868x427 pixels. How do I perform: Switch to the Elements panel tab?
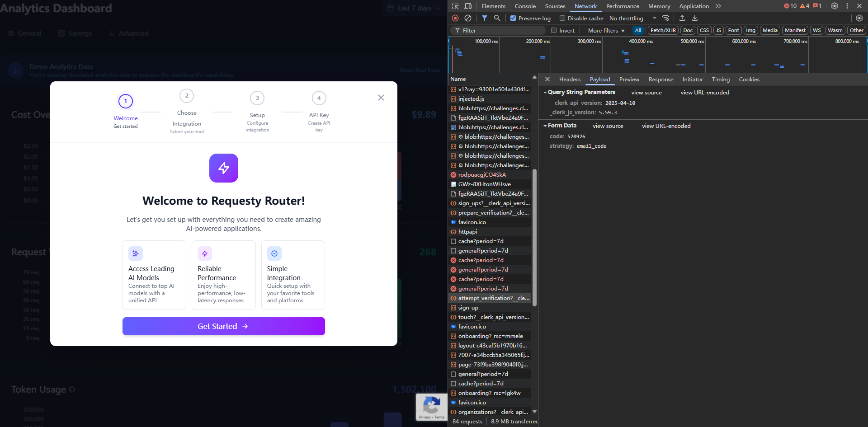pyautogui.click(x=493, y=6)
